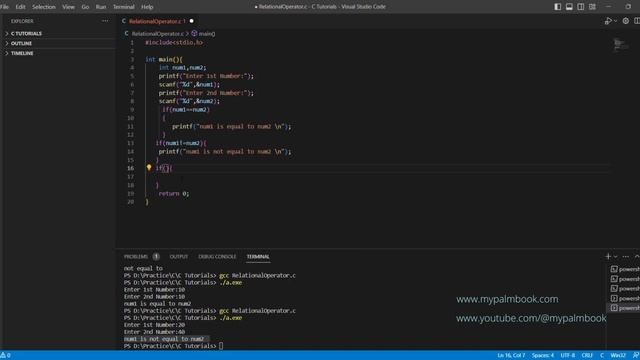Click the Run code play icon

pos(608,21)
